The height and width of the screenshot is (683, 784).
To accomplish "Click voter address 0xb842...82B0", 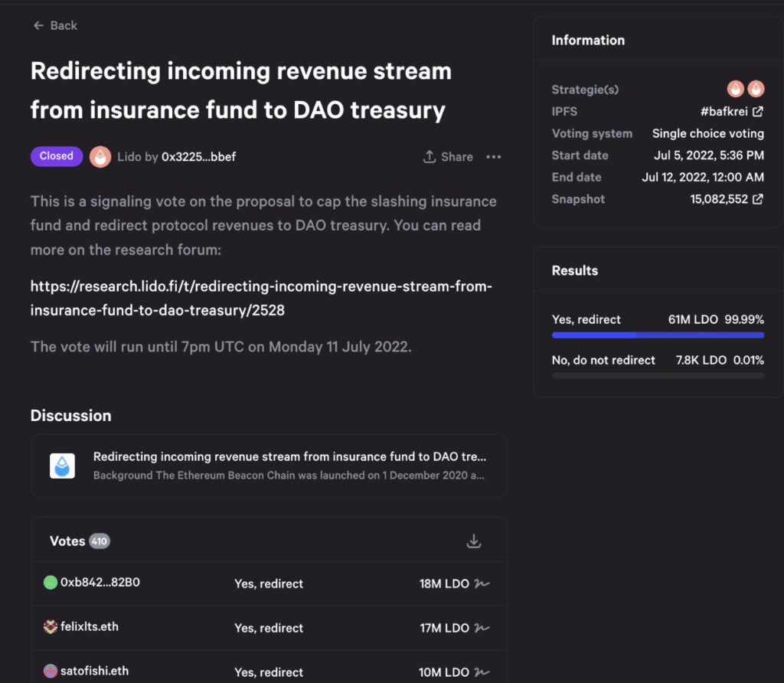I will (x=100, y=583).
